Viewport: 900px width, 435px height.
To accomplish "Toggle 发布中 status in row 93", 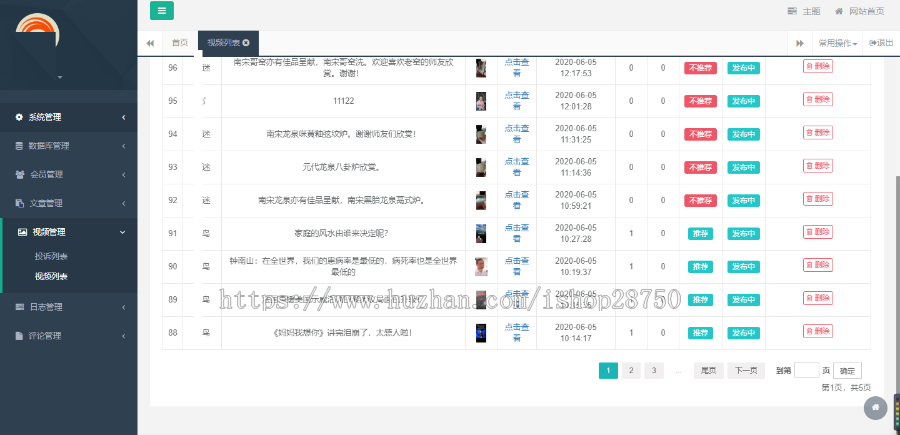I will (x=744, y=168).
